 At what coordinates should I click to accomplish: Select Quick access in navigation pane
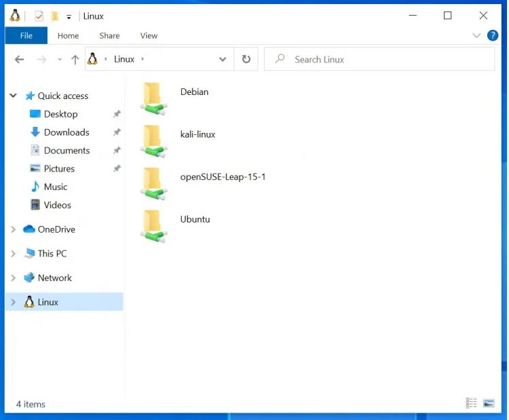62,96
